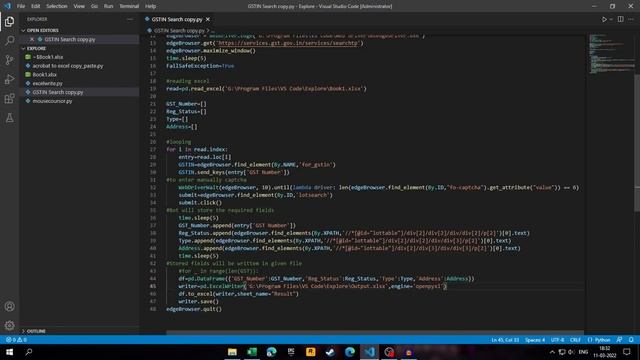Open the Testing flask view
Viewport: 640px width, 360px height.
tap(9, 118)
